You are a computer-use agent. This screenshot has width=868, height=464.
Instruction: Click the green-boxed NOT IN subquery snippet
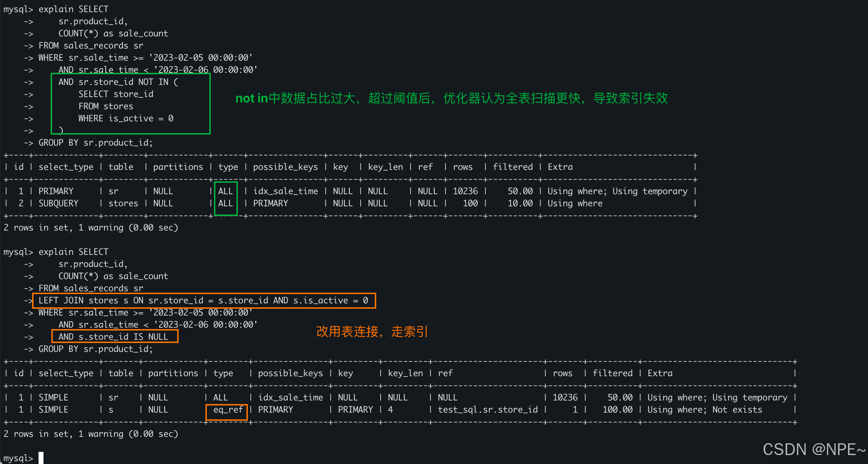[x=130, y=104]
